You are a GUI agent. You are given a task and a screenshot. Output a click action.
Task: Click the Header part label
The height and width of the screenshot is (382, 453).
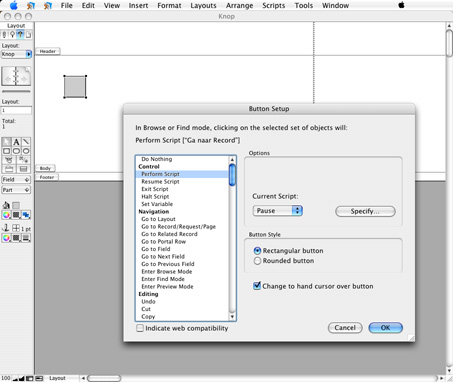point(48,51)
